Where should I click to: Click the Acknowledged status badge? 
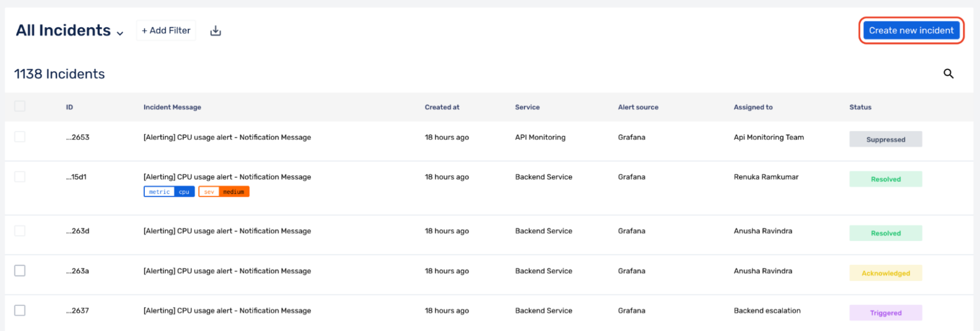(885, 273)
